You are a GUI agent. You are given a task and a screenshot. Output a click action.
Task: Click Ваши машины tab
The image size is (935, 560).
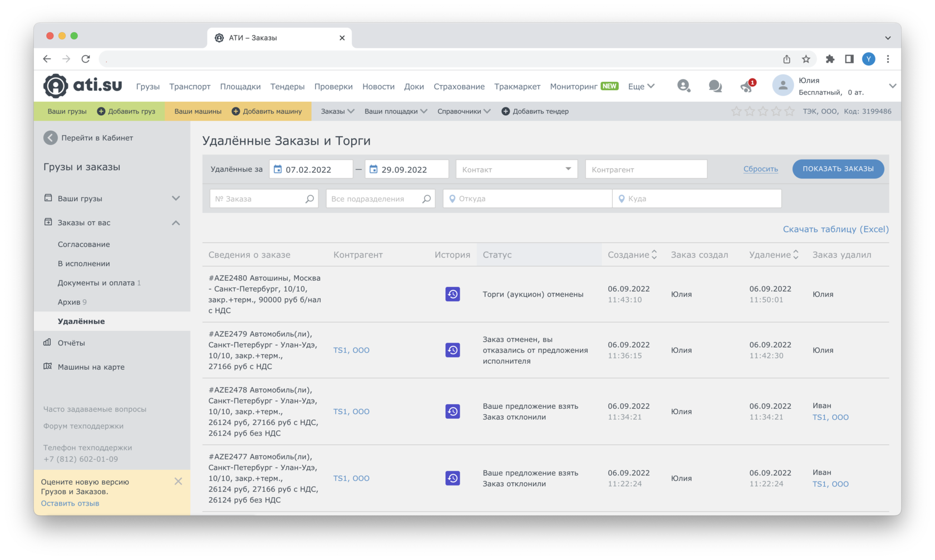[x=198, y=111]
